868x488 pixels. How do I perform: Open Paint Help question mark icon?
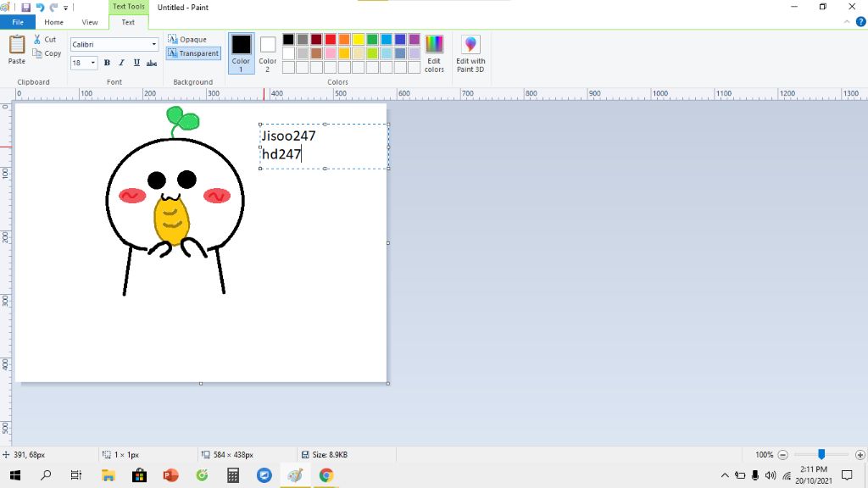tap(861, 22)
